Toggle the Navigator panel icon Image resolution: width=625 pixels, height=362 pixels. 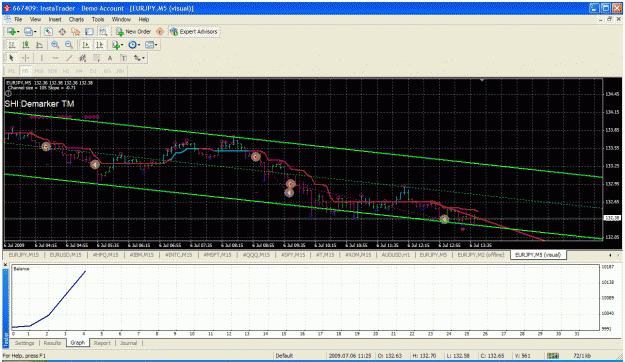(75, 31)
